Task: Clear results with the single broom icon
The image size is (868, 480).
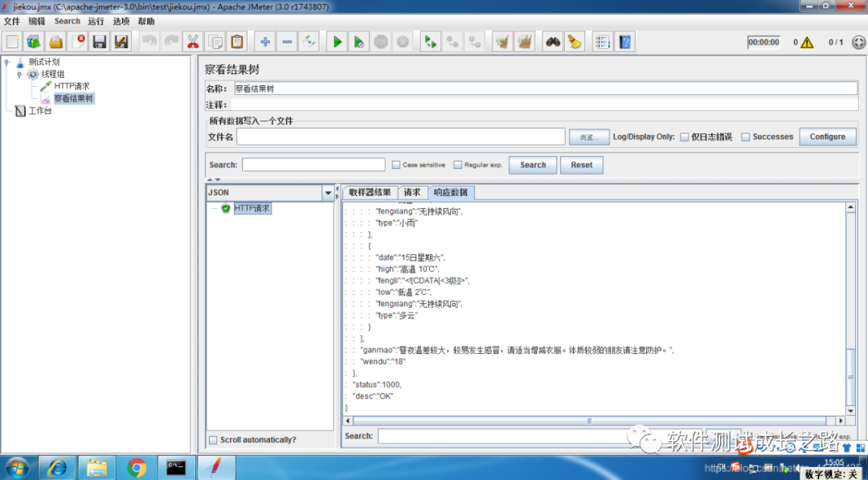Action: click(x=502, y=42)
